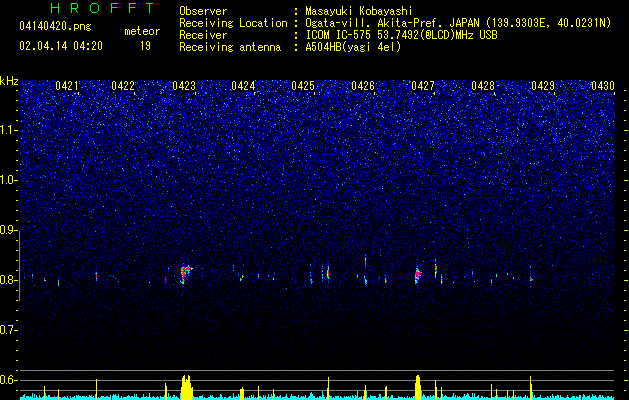Viewport: 629px width, 400px height.
Task: Click the strong red meteor echo under 0423
Action: pos(185,273)
